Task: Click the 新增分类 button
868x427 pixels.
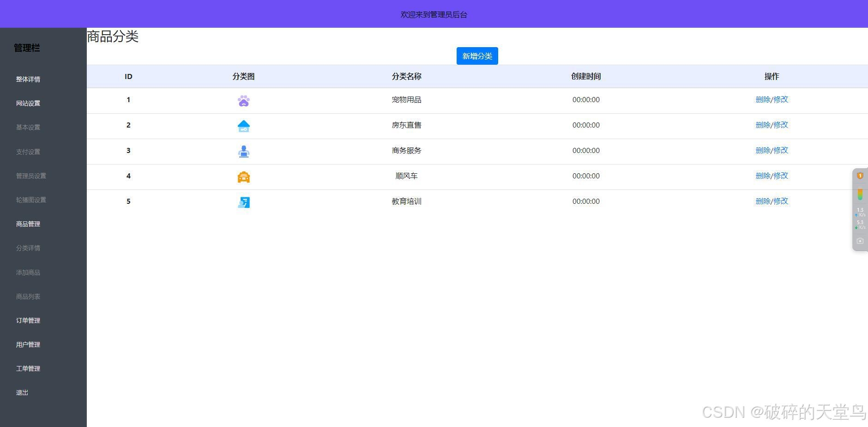Action: click(477, 56)
